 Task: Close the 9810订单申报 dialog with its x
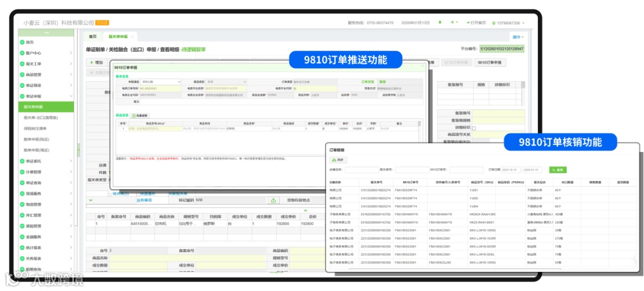pos(423,66)
